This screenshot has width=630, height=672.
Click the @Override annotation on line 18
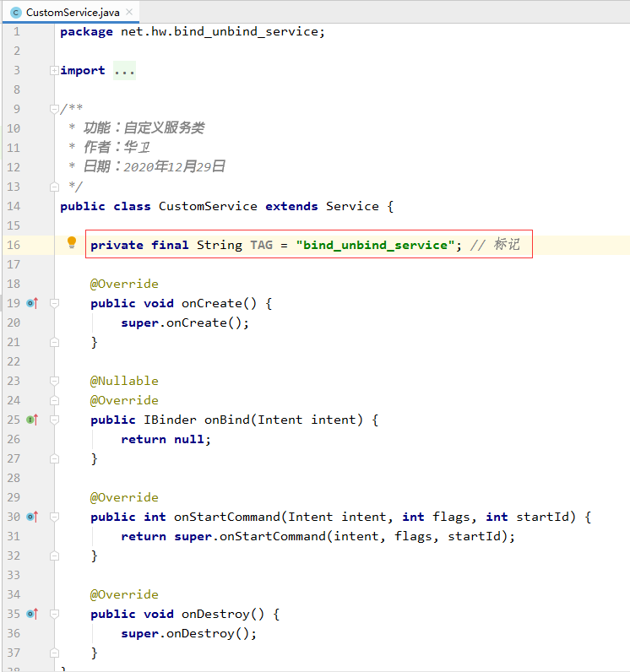[124, 285]
